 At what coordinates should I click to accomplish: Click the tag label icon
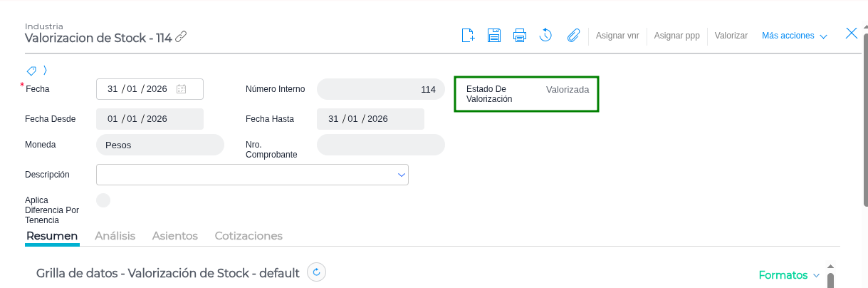(x=31, y=71)
